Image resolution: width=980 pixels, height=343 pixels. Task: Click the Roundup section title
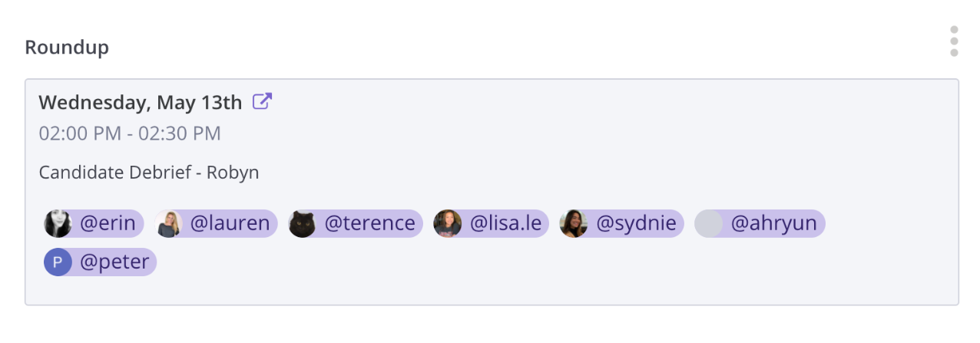coord(67,48)
